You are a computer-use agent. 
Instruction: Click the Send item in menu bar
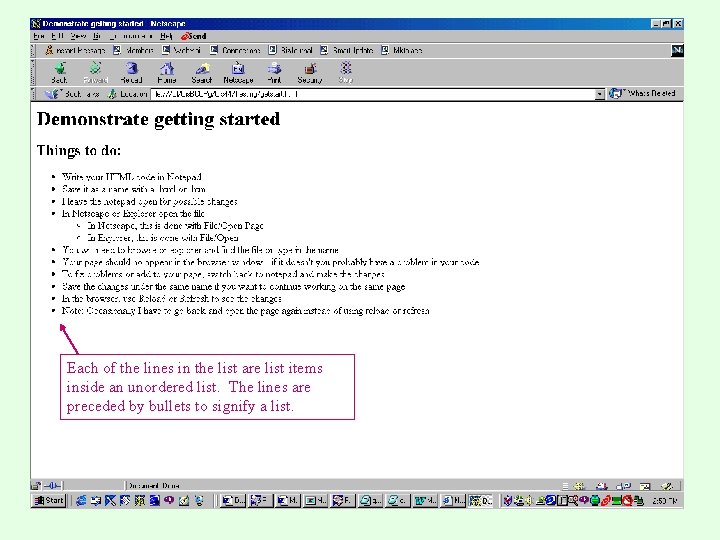tap(194, 36)
